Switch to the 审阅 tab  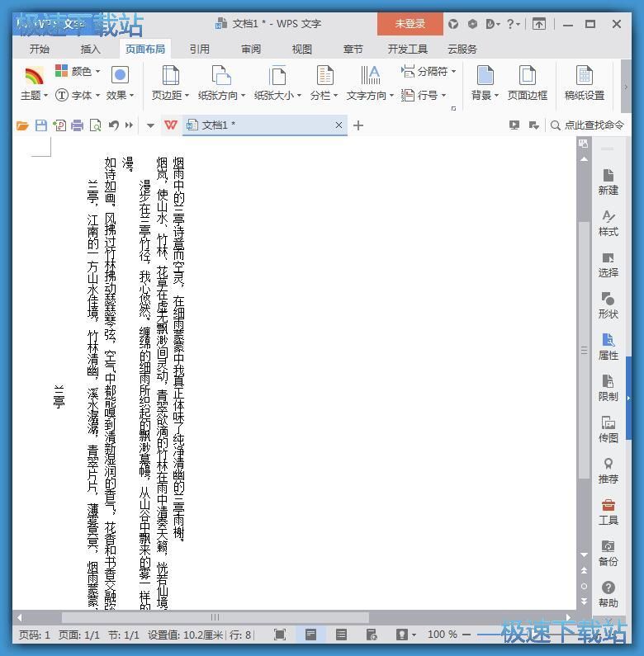[251, 49]
